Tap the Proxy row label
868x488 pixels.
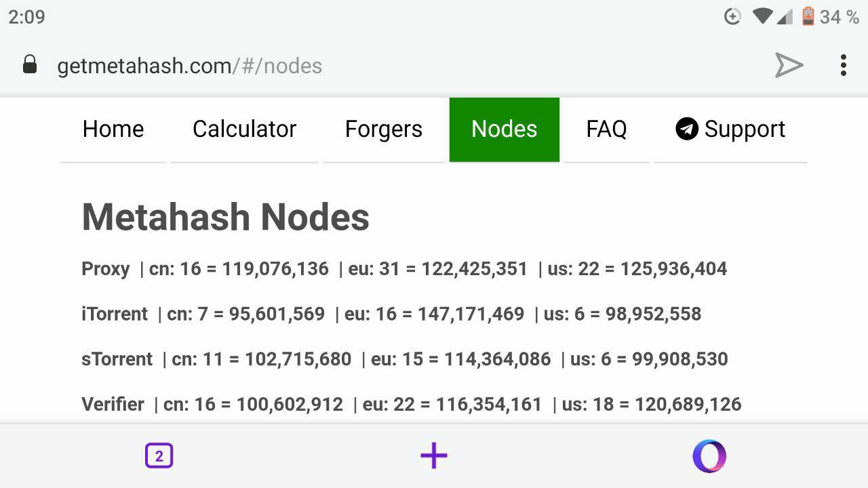click(105, 269)
